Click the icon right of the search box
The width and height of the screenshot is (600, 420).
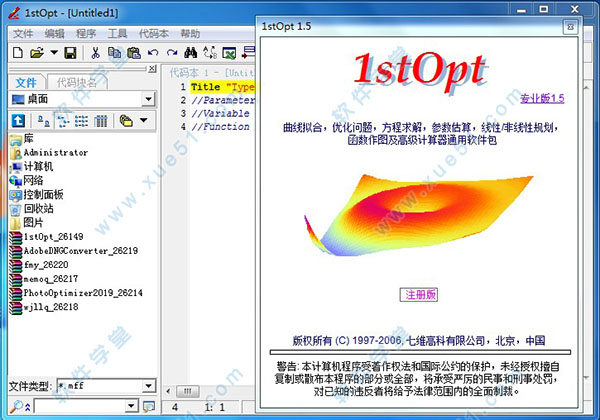[148, 406]
